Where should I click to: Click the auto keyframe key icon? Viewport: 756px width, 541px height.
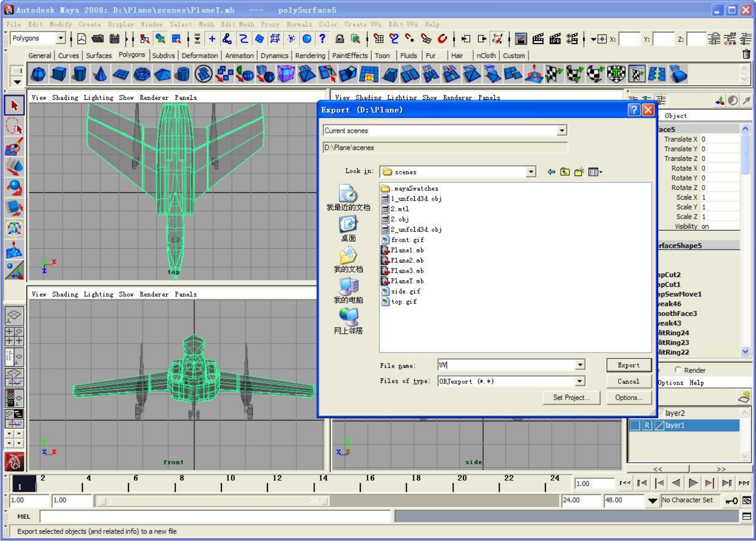tap(732, 500)
